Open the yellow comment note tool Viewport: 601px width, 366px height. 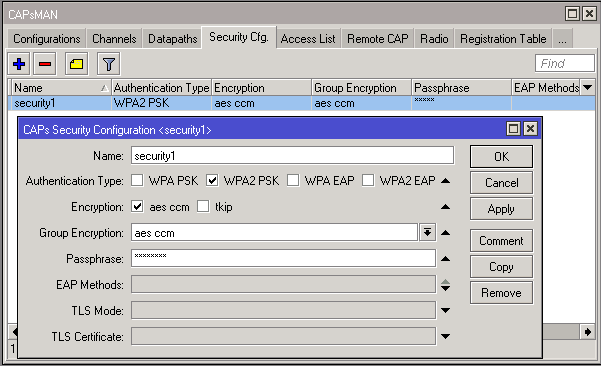(76, 64)
